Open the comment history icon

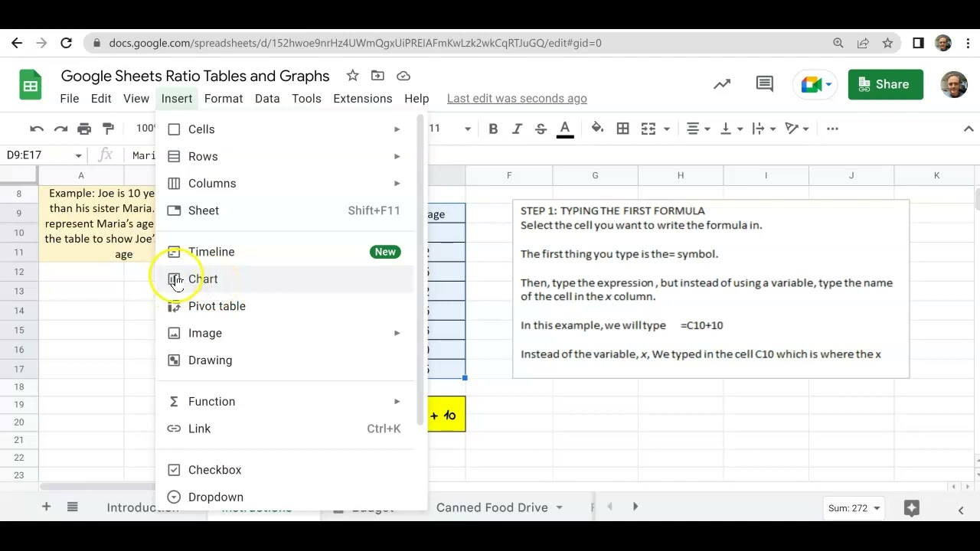pyautogui.click(x=764, y=84)
